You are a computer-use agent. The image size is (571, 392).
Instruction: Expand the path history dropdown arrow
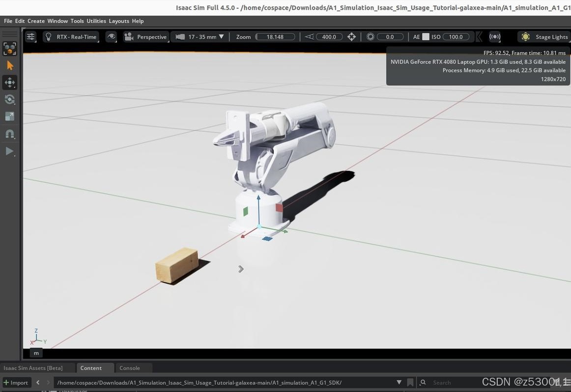[x=399, y=383]
